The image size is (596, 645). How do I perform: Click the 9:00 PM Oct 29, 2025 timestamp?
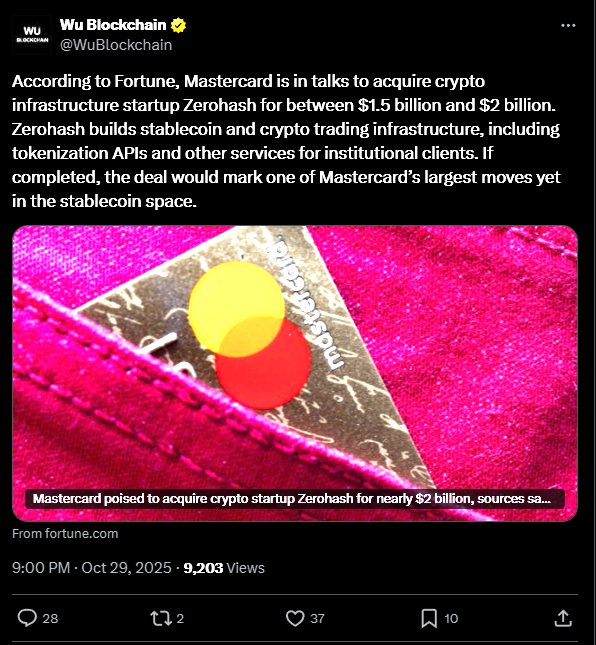point(92,568)
